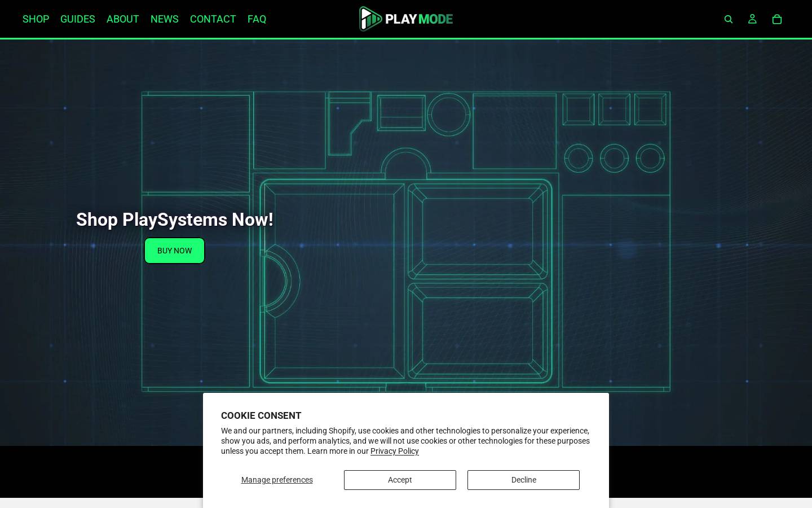Accept the cookie consent

[400, 480]
